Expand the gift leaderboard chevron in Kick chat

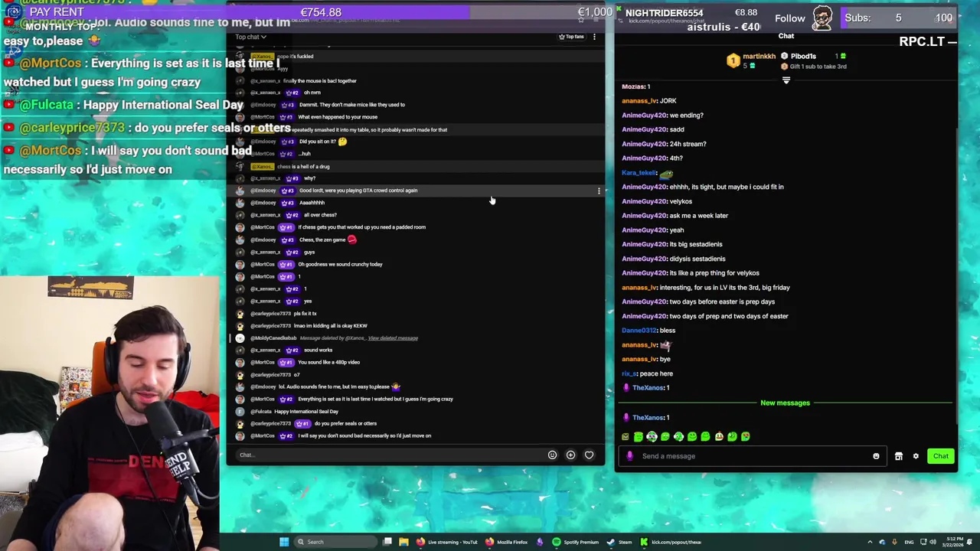(786, 80)
